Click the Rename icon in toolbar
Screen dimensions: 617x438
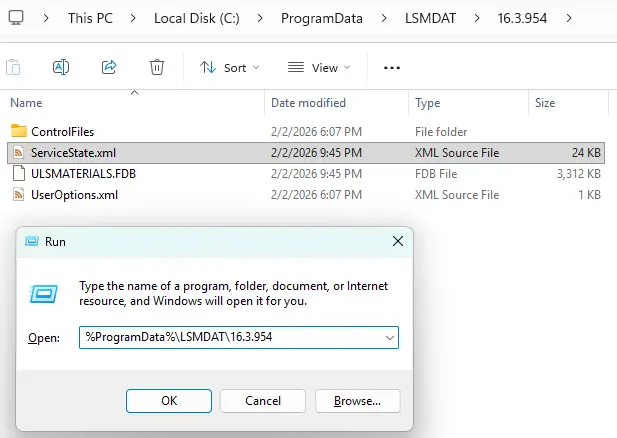point(60,67)
